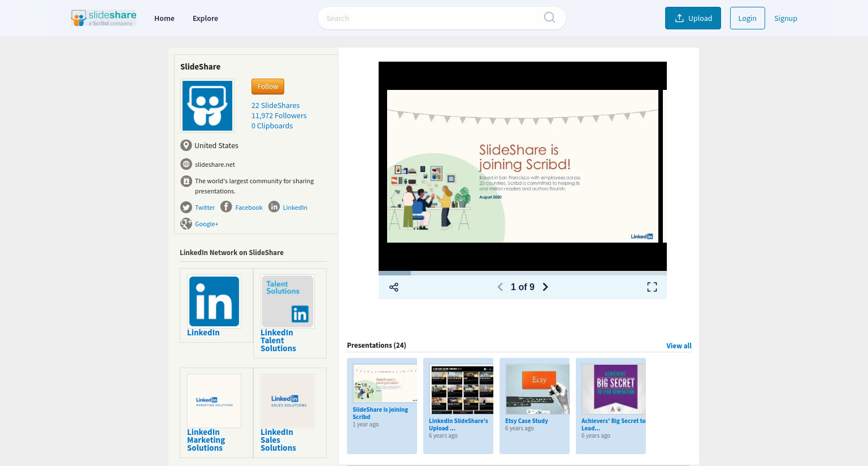Click the Google+ text link
Image resolution: width=868 pixels, height=466 pixels.
(x=206, y=224)
